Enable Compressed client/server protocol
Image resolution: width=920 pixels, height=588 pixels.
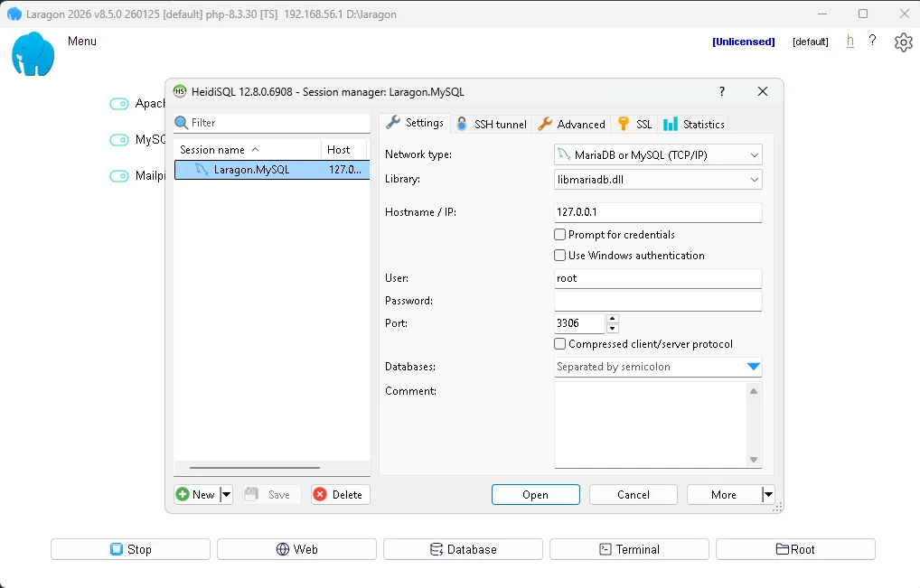(560, 344)
